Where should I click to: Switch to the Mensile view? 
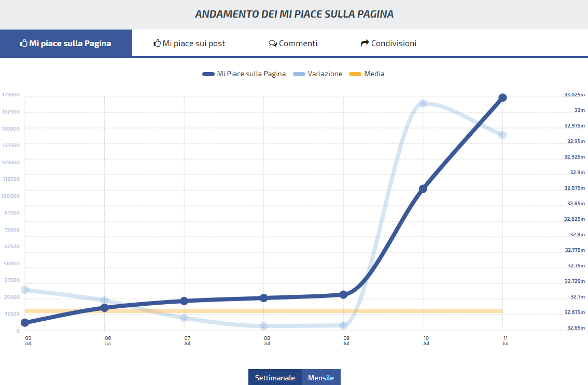(x=321, y=378)
